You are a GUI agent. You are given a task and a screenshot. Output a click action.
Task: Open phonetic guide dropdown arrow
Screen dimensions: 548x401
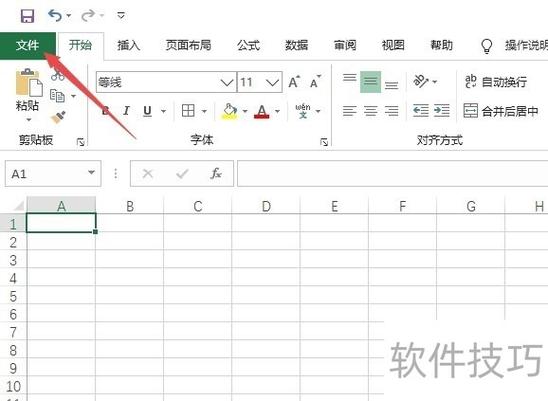tap(318, 112)
